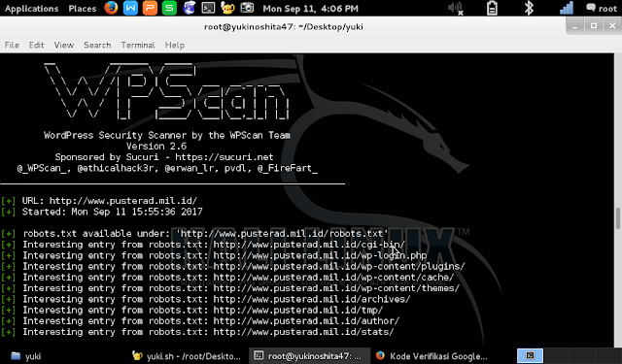This screenshot has width=622, height=364.
Task: Open the terminal View menu
Action: pyautogui.click(x=64, y=46)
